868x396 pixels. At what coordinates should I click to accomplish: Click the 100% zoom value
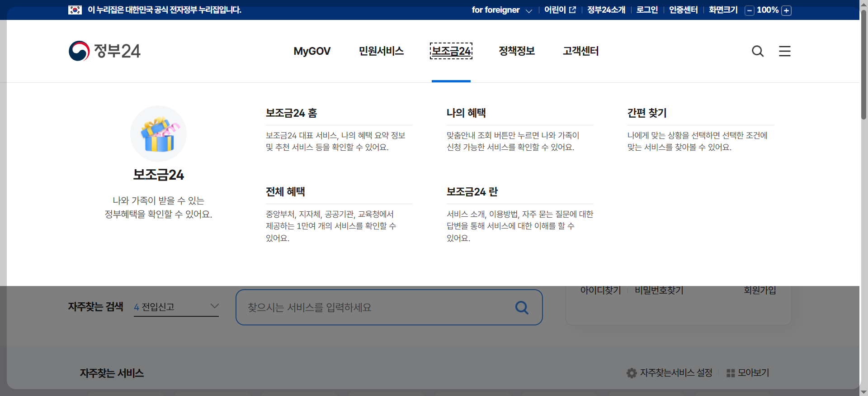tap(768, 10)
